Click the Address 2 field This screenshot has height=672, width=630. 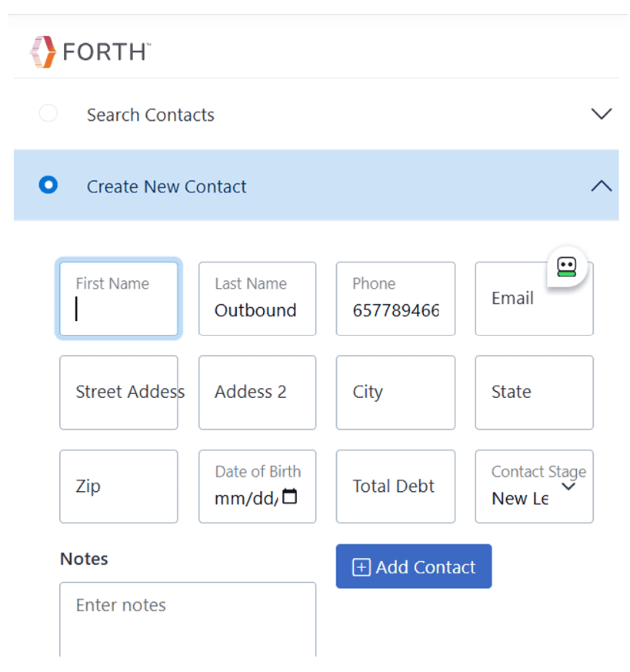(257, 392)
